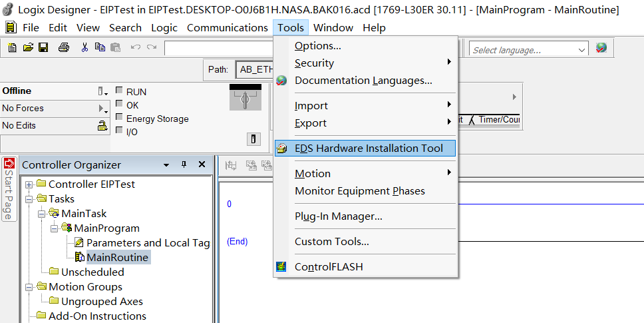Open the Help menu
The image size is (644, 323).
coord(374,27)
